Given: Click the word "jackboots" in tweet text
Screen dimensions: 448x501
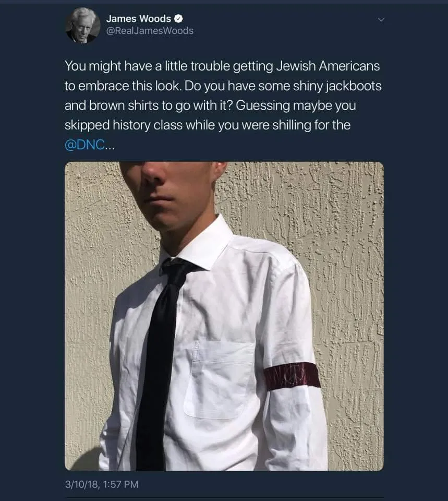Looking at the screenshot, I should coord(354,86).
